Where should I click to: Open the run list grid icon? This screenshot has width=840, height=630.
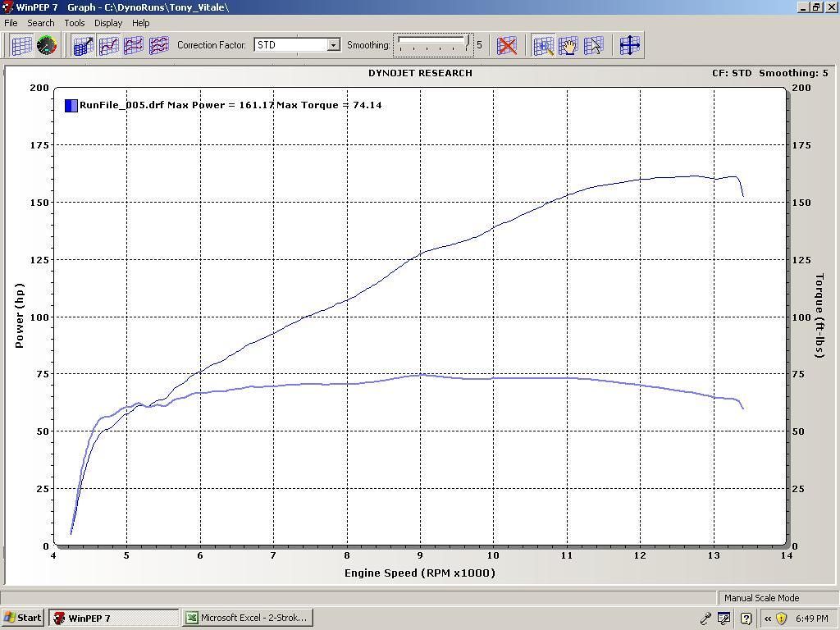click(x=21, y=46)
